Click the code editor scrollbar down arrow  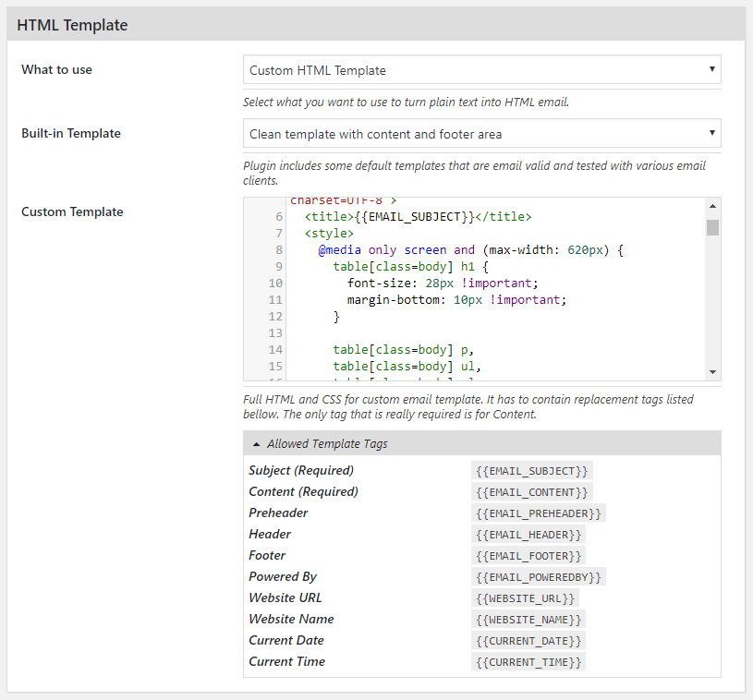712,371
